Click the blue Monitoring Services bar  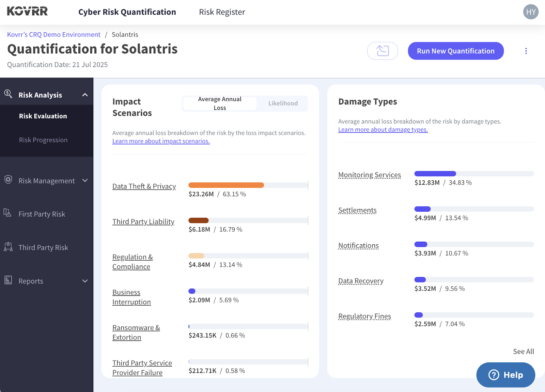[435, 174]
